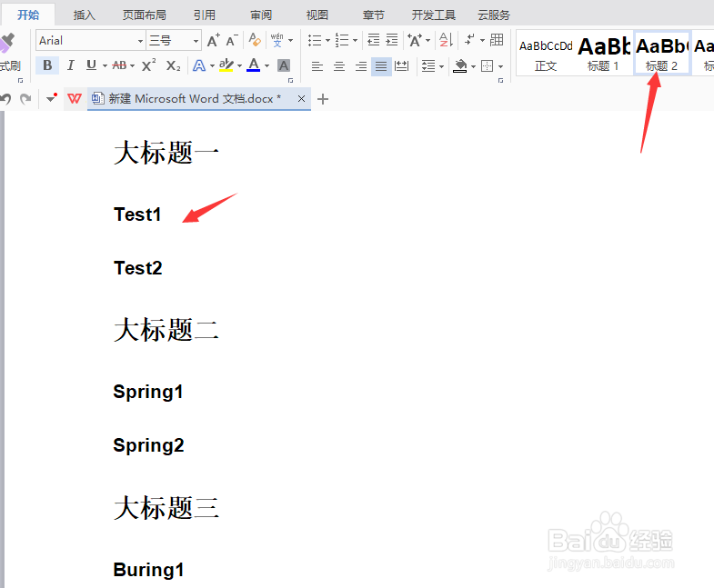Viewport: 714px width, 588px height.
Task: Toggle Strikethrough formatting
Action: (x=119, y=65)
